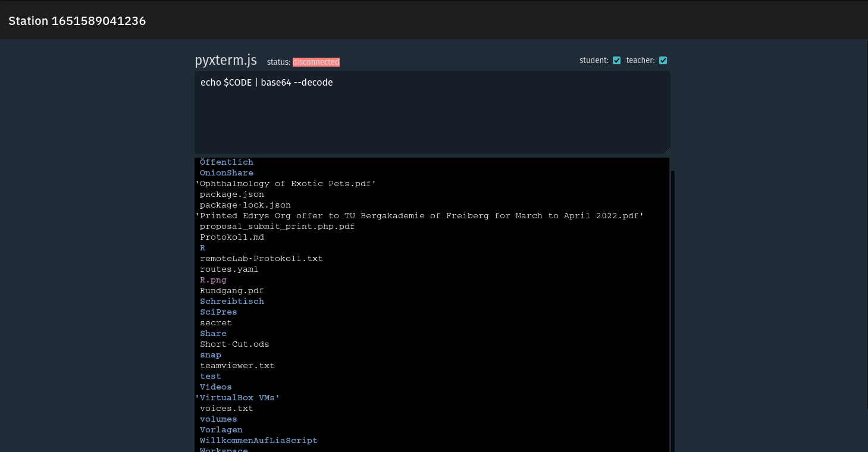Image resolution: width=868 pixels, height=452 pixels.
Task: Click the Station 1651589041236 title
Action: tap(77, 21)
